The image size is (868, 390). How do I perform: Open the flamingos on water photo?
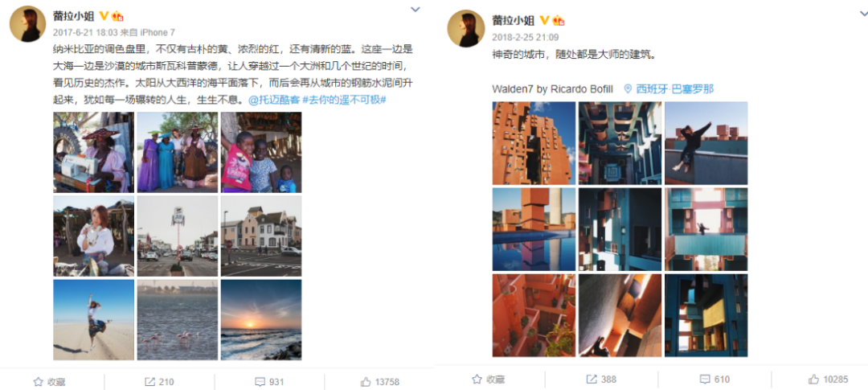click(x=177, y=320)
